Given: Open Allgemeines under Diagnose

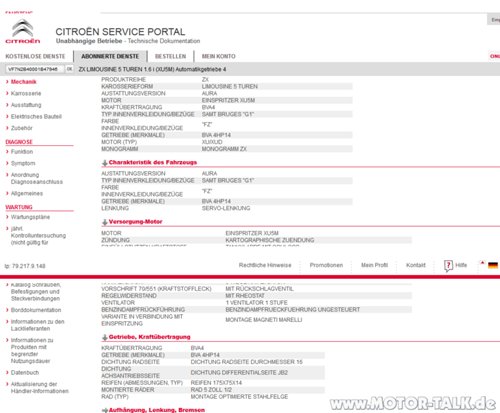Looking at the screenshot, I should (x=27, y=193).
